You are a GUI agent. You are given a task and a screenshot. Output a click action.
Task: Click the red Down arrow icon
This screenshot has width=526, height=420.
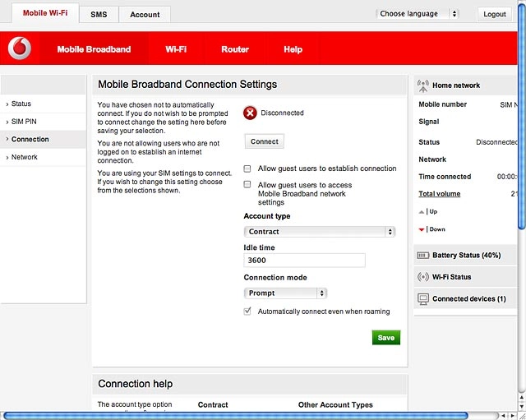coord(422,230)
